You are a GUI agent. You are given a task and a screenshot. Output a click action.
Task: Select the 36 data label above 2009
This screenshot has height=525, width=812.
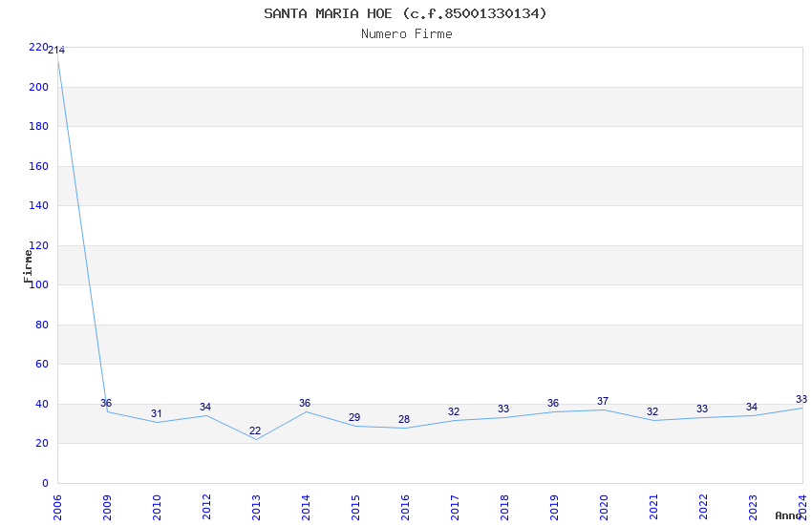pyautogui.click(x=106, y=403)
